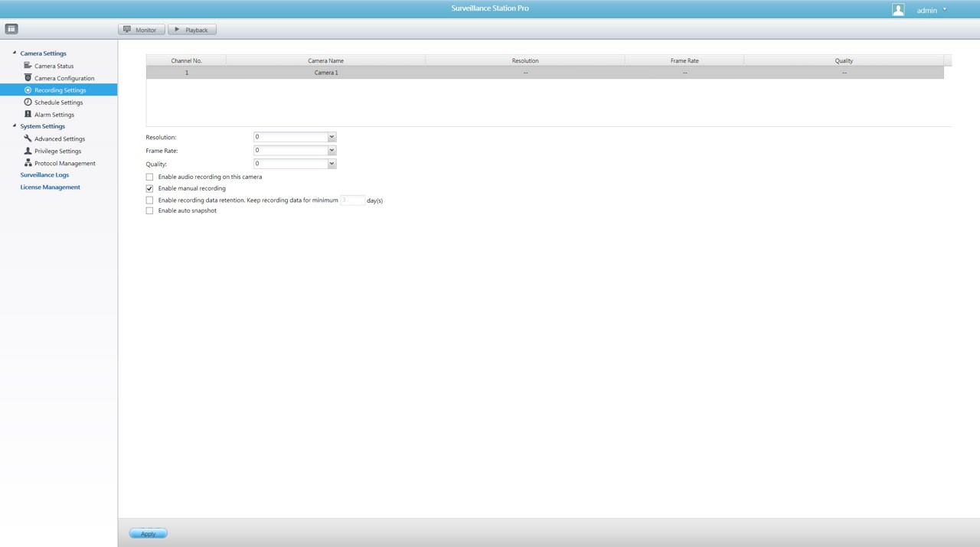Open Advanced Settings page
The image size is (980, 547).
[59, 139]
